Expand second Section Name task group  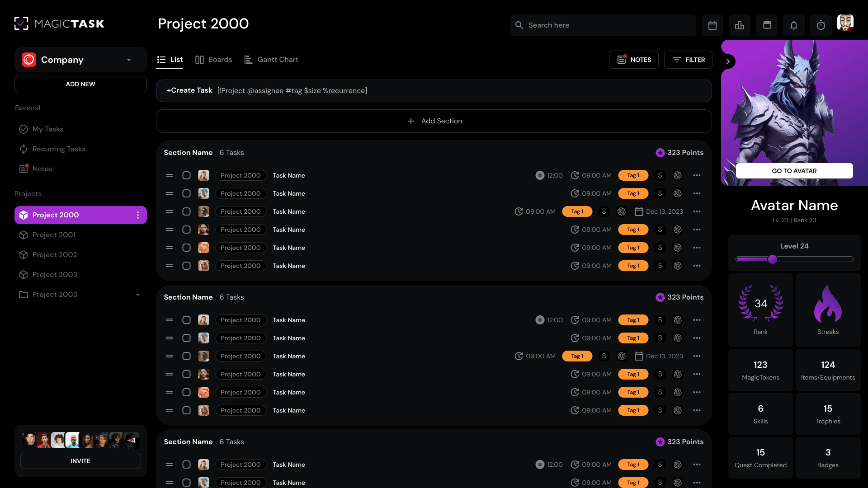(x=189, y=297)
